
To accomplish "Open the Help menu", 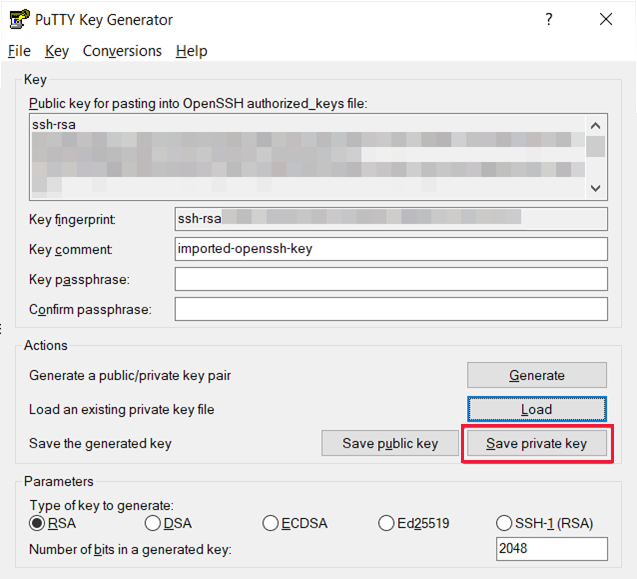I will (192, 51).
